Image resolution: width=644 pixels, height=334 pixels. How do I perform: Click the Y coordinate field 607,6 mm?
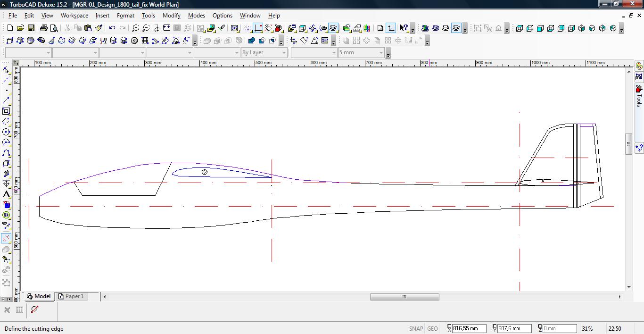[514, 328]
